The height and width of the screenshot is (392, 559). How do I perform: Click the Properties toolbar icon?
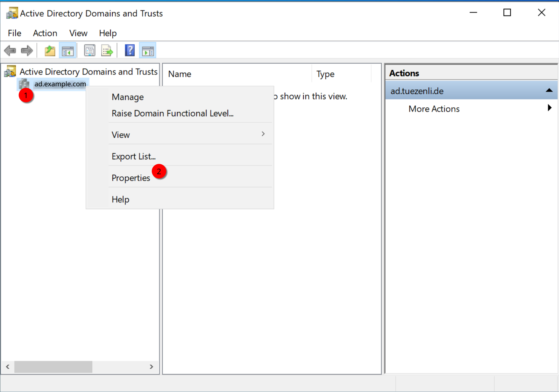(x=89, y=51)
